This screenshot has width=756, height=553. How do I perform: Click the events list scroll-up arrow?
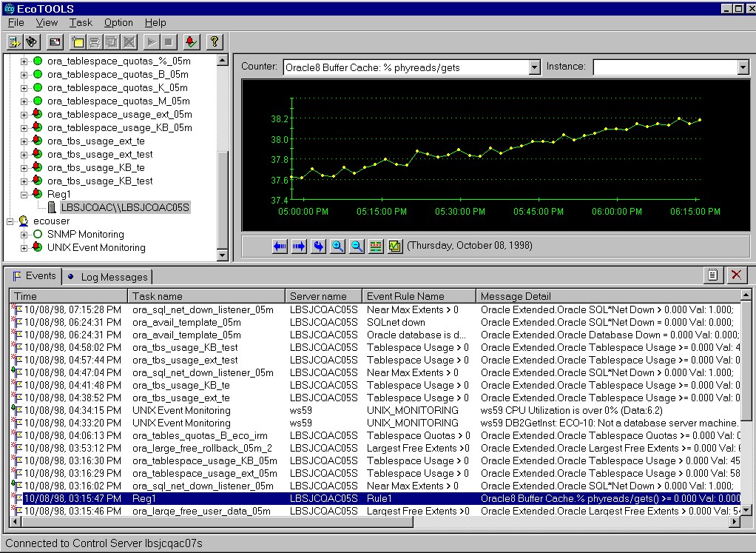pos(746,295)
